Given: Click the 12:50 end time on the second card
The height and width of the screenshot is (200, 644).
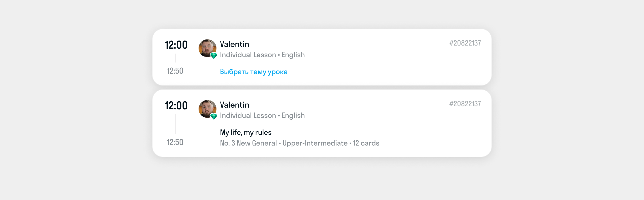Looking at the screenshot, I should coord(175,142).
